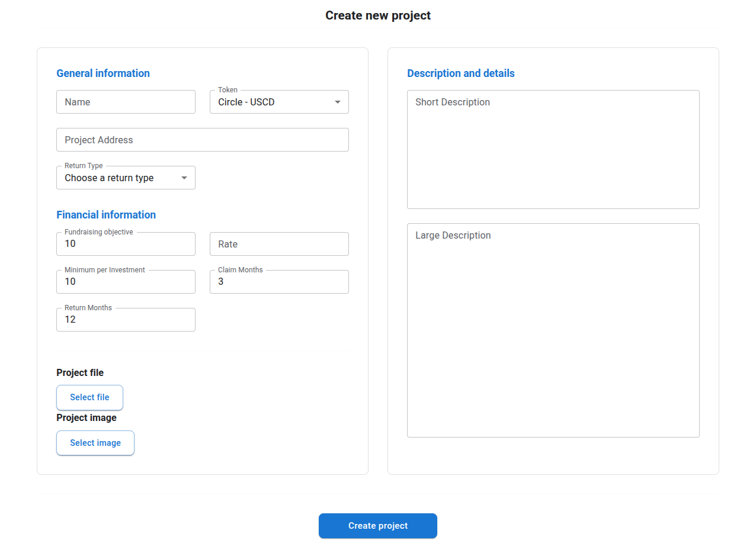Click the General information heading
The width and height of the screenshot is (756, 553).
tap(103, 73)
